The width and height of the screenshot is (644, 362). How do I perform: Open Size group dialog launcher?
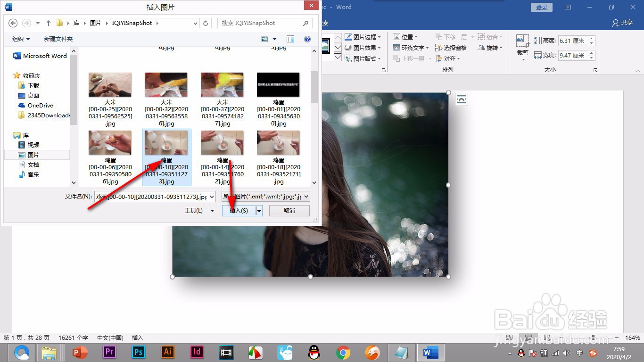point(596,70)
